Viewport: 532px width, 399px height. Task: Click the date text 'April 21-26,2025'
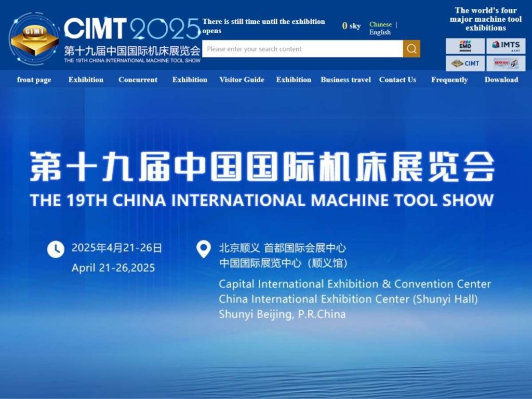tap(113, 268)
